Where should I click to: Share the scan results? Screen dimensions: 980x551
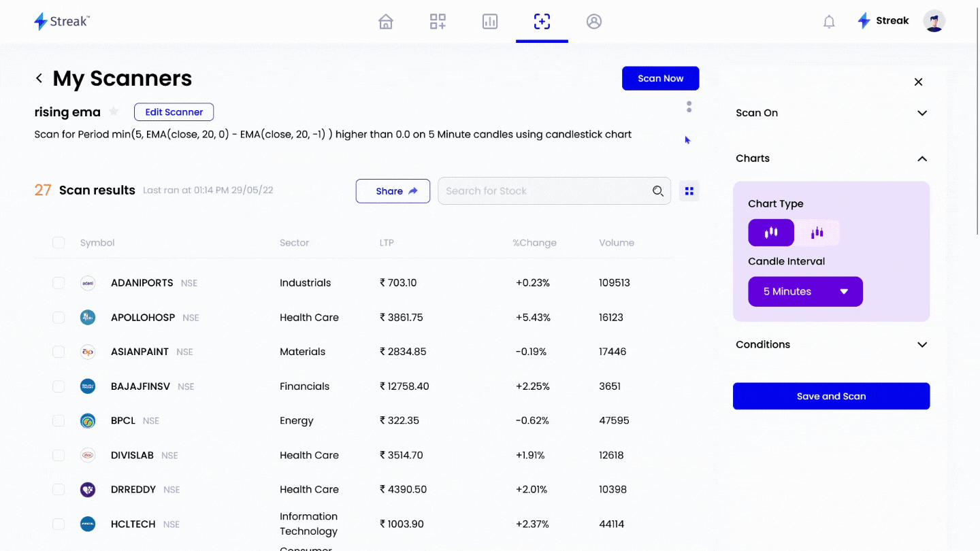coord(393,191)
